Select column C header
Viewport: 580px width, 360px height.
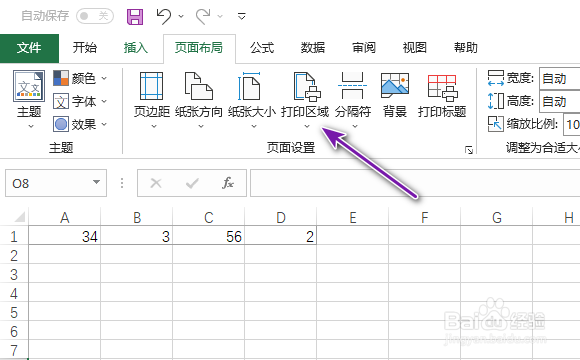click(209, 218)
